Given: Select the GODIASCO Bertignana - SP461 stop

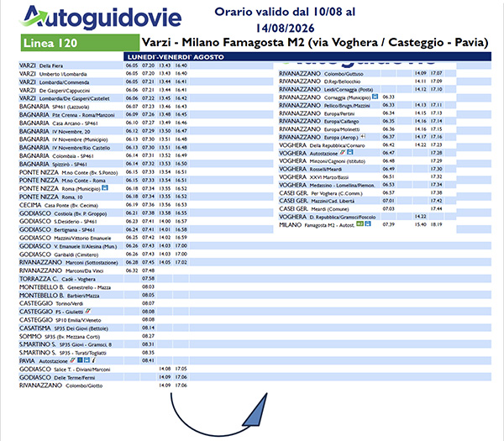Looking at the screenshot, I should pyautogui.click(x=58, y=229).
